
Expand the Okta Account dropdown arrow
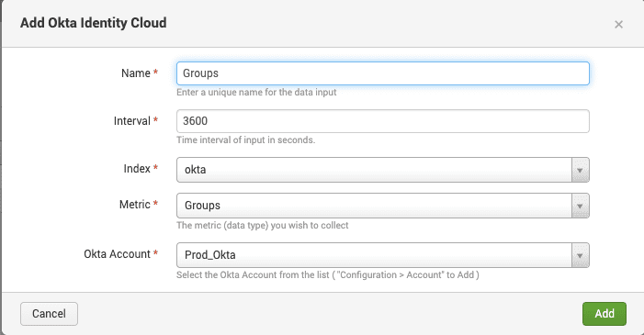[x=581, y=255]
